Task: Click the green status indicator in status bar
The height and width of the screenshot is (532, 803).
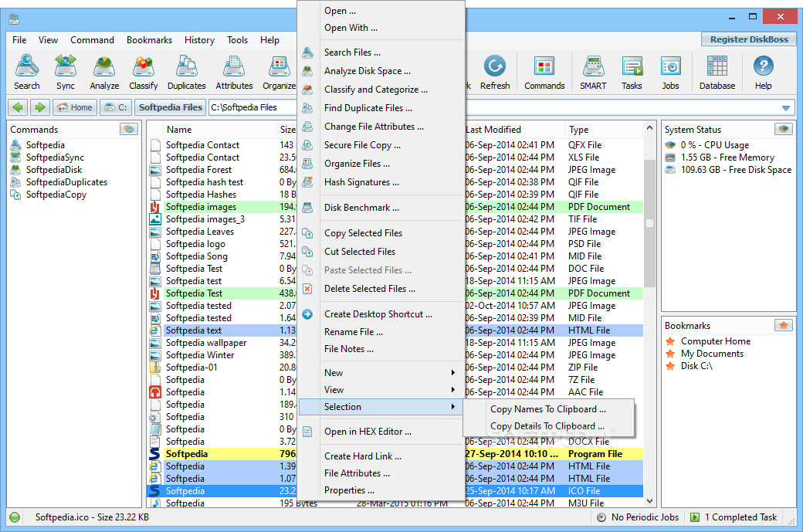Action: (x=15, y=517)
